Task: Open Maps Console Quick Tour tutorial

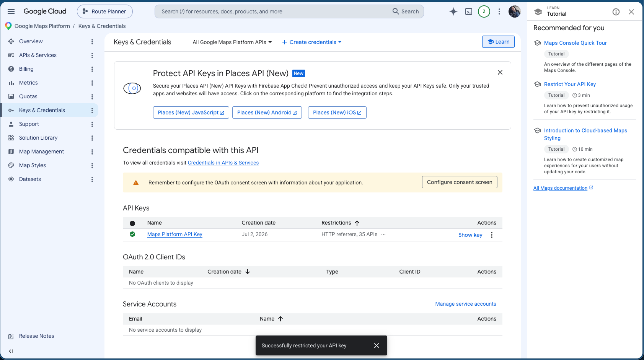Action: [575, 43]
